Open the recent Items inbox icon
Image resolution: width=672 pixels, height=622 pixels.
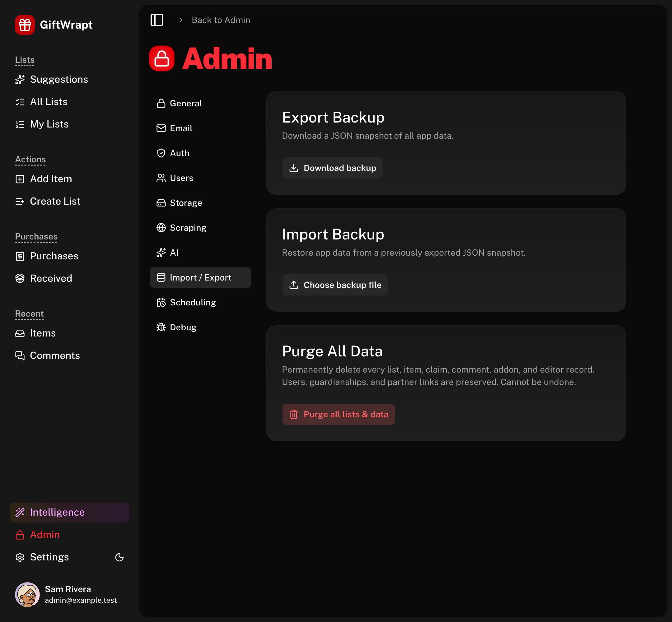(20, 333)
